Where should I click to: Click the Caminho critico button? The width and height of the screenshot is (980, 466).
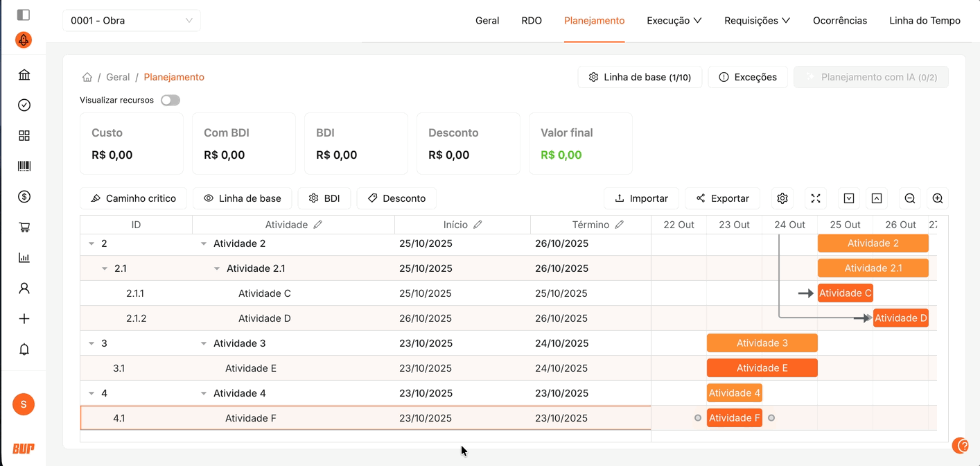[x=133, y=198]
